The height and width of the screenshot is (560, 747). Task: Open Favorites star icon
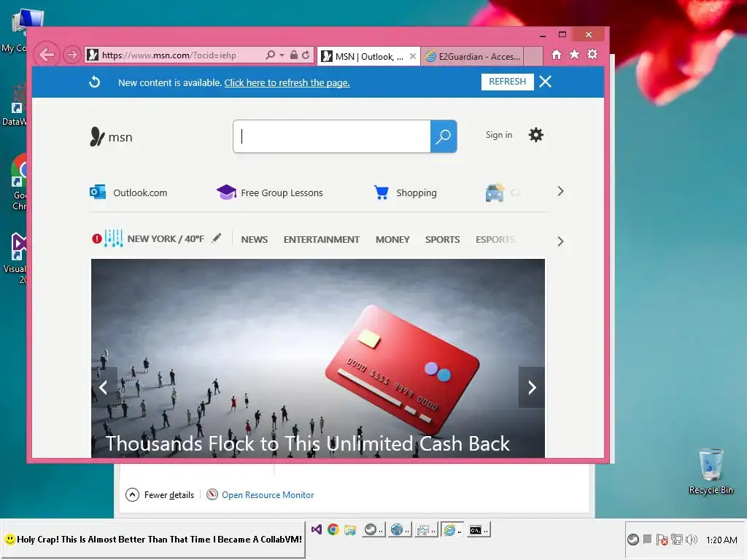(575, 55)
